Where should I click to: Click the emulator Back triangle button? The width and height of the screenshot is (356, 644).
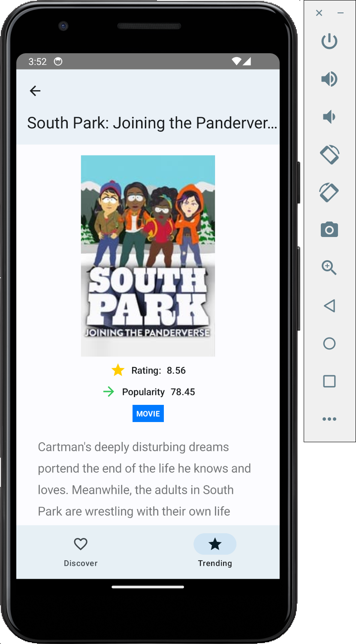[x=329, y=306]
